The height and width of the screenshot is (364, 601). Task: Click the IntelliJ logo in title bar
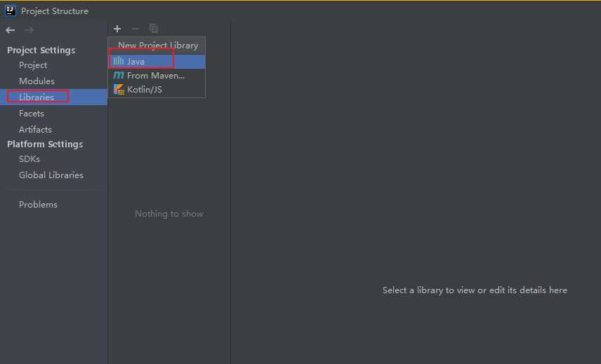(x=11, y=11)
